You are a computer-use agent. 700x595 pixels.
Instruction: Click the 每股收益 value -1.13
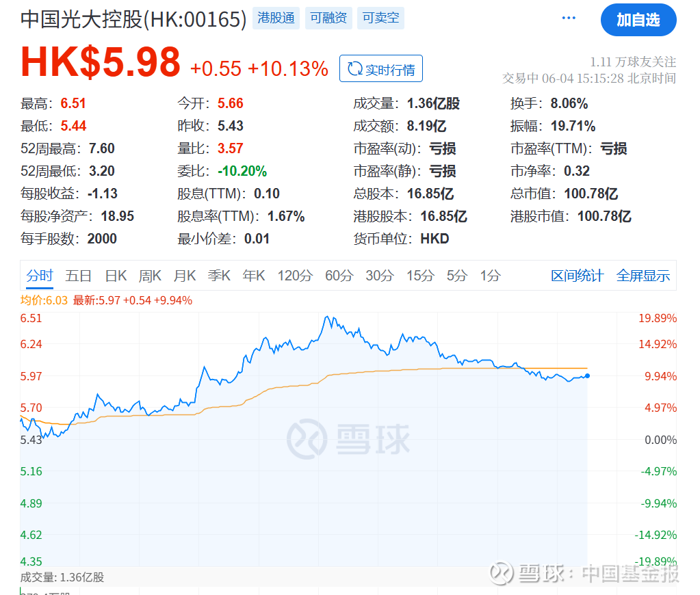102,194
